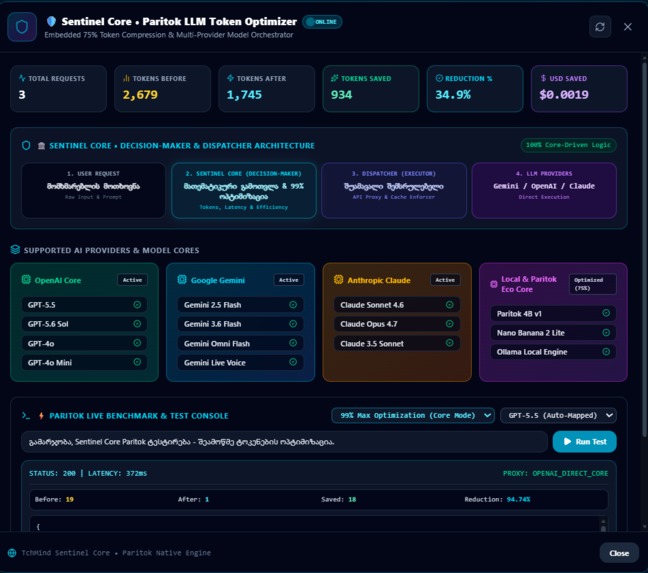Toggle the Gemini 2.5 Flash indicator
Image resolution: width=648 pixels, height=573 pixels.
(x=293, y=304)
